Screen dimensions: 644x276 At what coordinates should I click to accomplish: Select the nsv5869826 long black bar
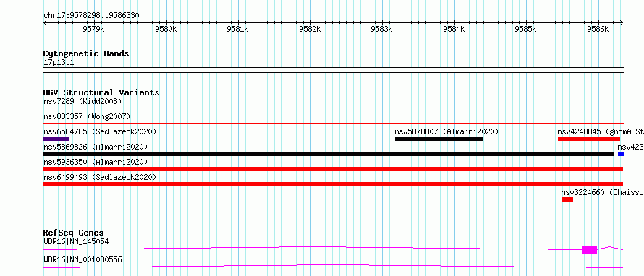pyautogui.click(x=329, y=154)
